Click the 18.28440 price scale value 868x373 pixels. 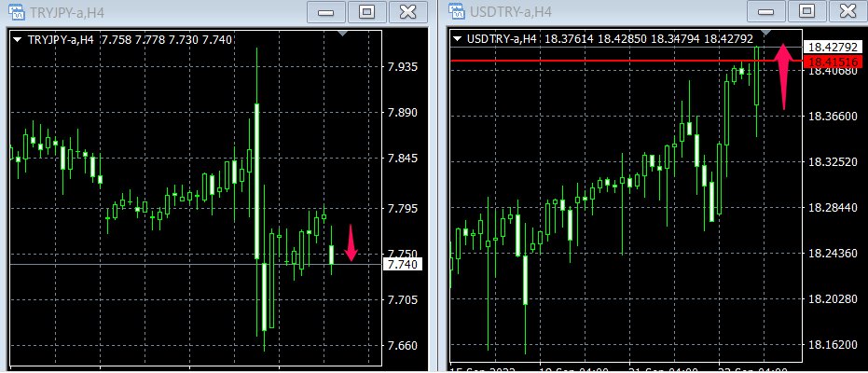[834, 208]
